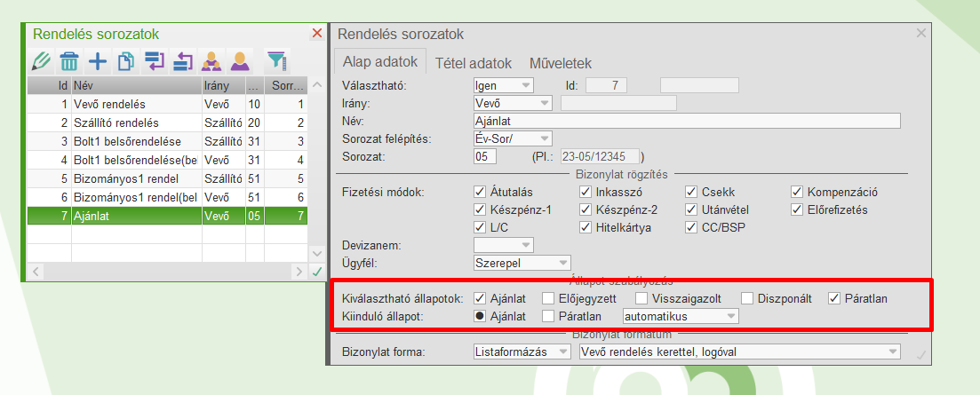Open the Sorozat felépítés dropdown
980x395 pixels.
pyautogui.click(x=514, y=138)
